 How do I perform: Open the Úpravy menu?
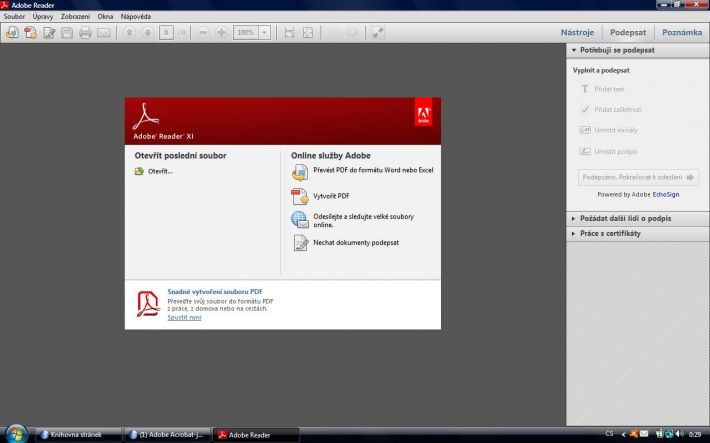[43, 16]
